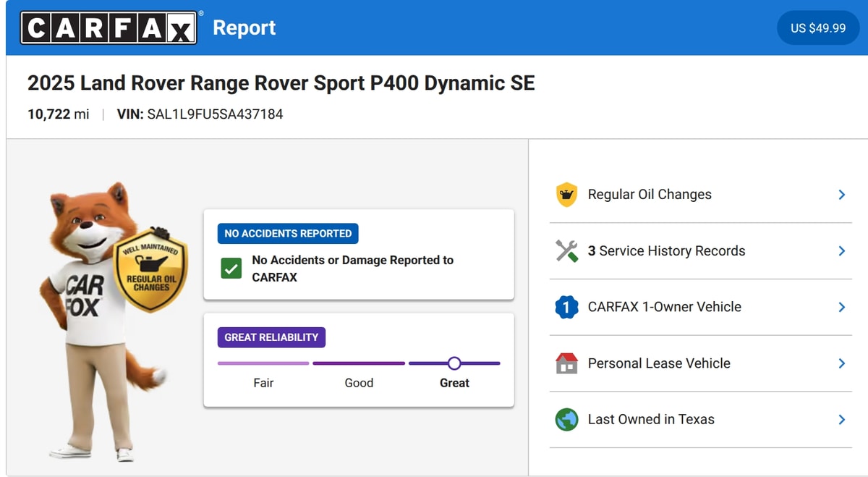Click the Report heading text

pyautogui.click(x=244, y=28)
